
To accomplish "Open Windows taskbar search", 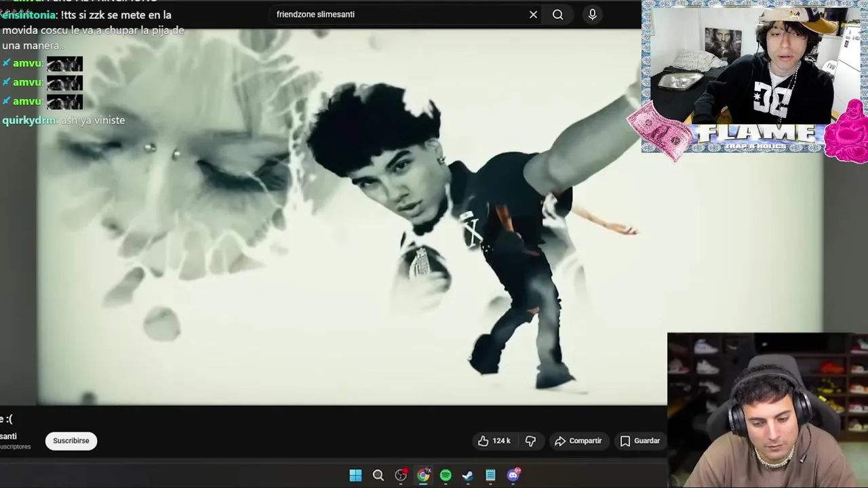I will 378,475.
